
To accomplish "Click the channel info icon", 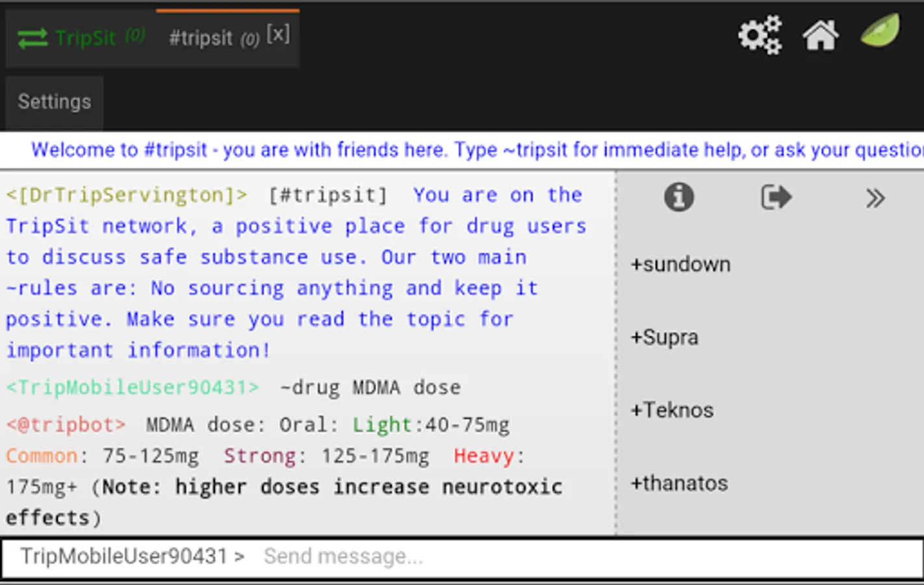I will click(x=679, y=197).
